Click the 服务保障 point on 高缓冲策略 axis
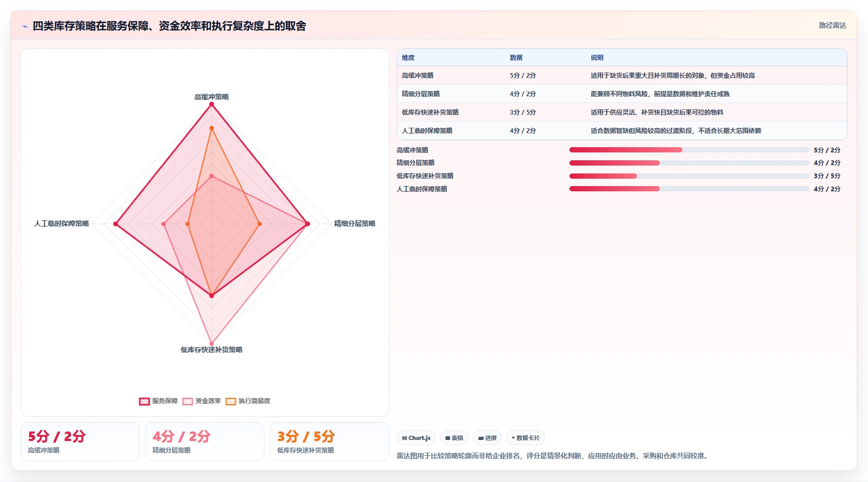868x482 pixels. point(212,104)
